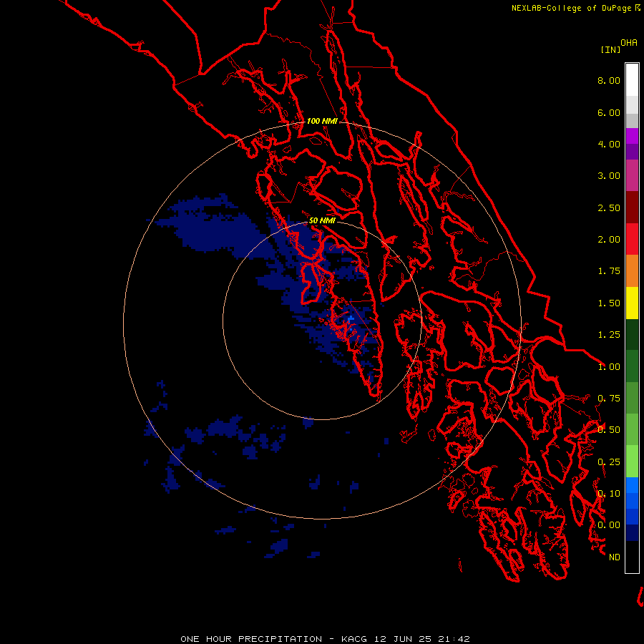The height and width of the screenshot is (644, 644).
Task: Select the 4.00 legend value
Action: pos(609,144)
